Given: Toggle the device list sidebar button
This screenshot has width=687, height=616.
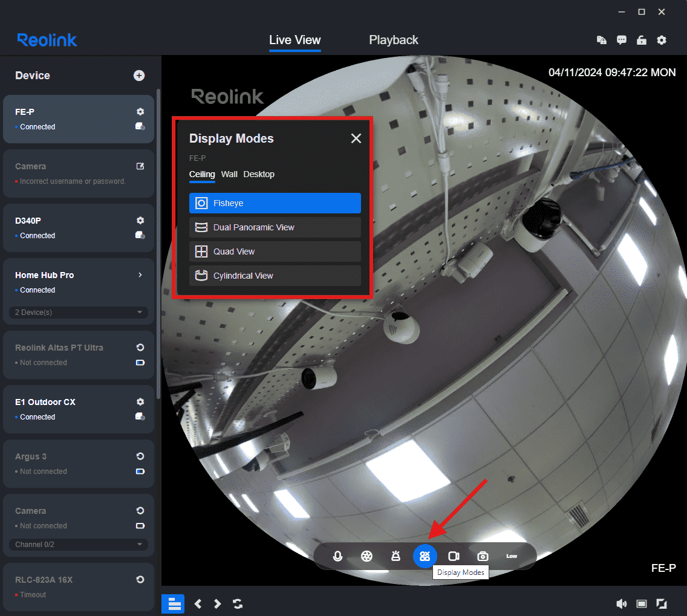Looking at the screenshot, I should pos(172,604).
